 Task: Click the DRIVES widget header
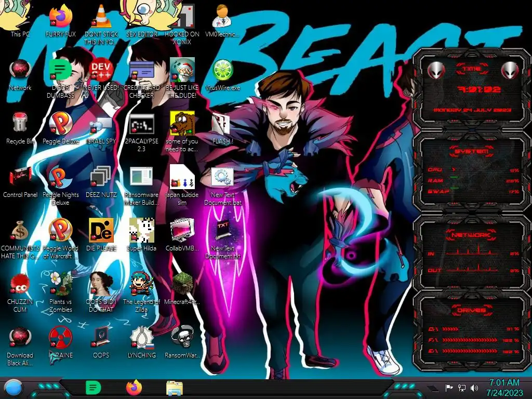[472, 310]
